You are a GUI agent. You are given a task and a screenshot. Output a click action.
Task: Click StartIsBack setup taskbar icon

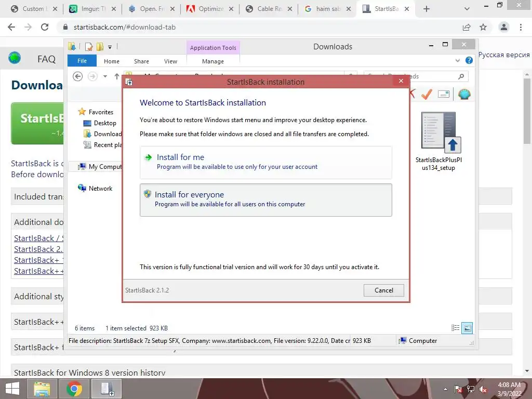(x=107, y=389)
